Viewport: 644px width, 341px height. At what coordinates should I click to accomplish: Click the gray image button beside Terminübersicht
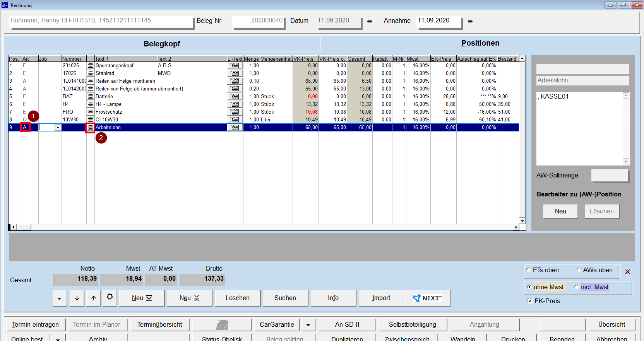point(222,325)
